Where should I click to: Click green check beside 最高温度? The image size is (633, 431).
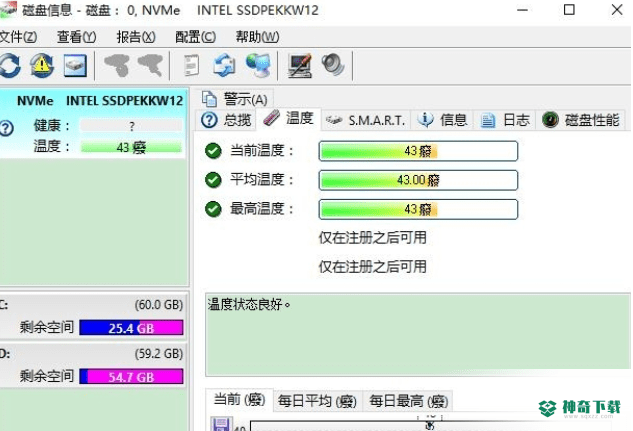point(213,209)
